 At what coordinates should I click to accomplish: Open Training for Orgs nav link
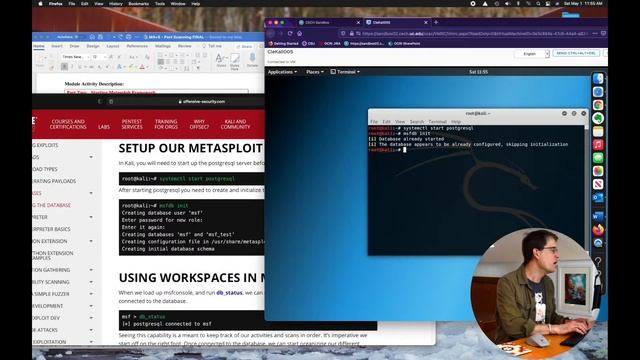[166, 124]
